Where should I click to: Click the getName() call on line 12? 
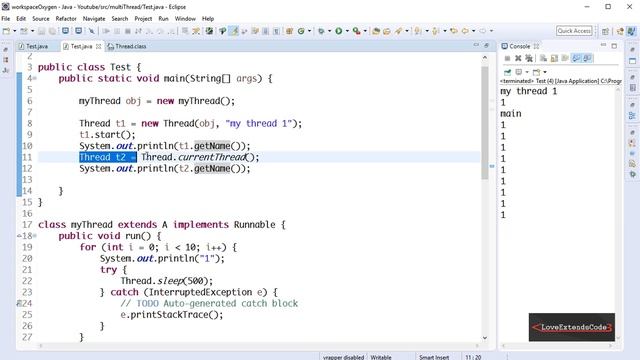coord(217,169)
